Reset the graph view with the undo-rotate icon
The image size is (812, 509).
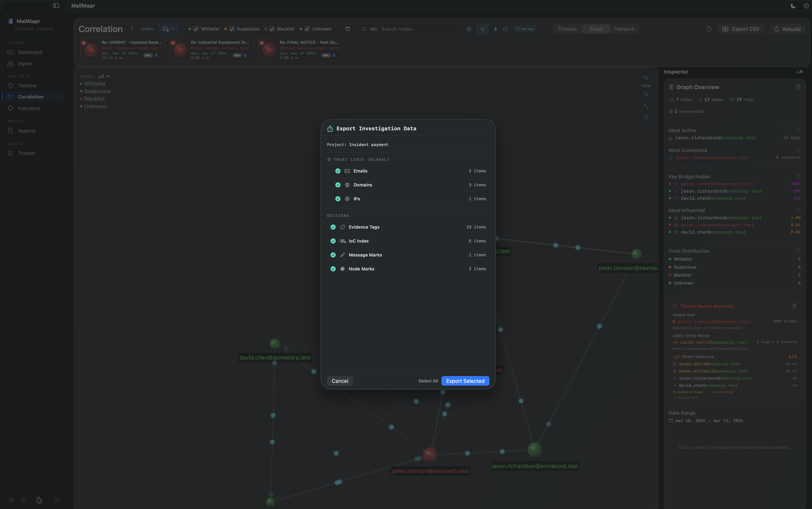click(646, 117)
